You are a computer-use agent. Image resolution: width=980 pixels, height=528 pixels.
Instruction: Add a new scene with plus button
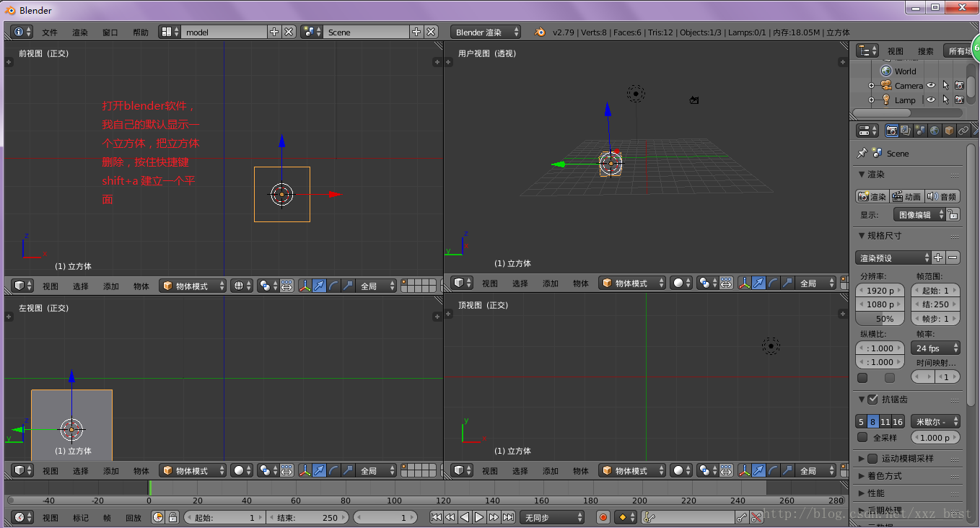(x=416, y=32)
